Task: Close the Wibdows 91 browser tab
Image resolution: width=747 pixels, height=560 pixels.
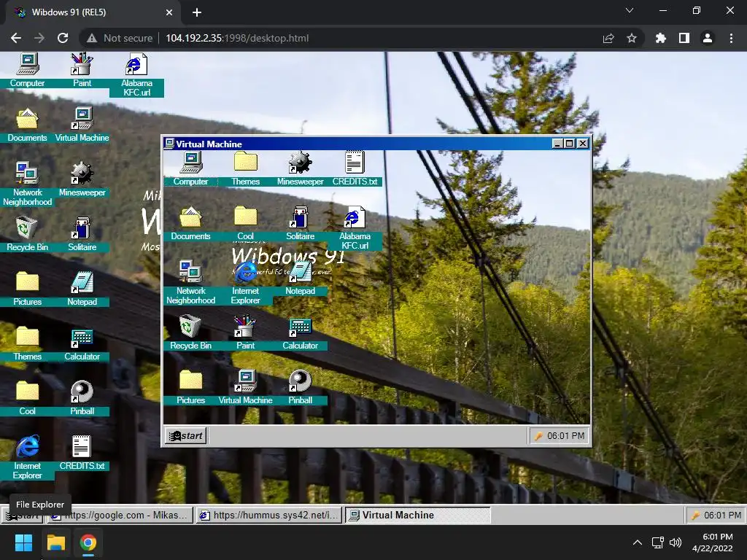Action: click(169, 12)
